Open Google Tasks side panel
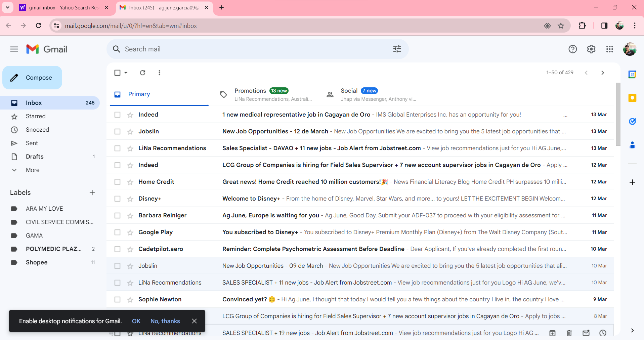Image resolution: width=644 pixels, height=340 pixels. [x=632, y=121]
